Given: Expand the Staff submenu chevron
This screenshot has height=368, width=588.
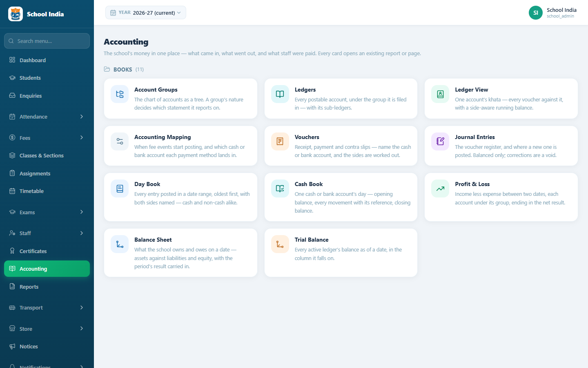Looking at the screenshot, I should coord(82,233).
